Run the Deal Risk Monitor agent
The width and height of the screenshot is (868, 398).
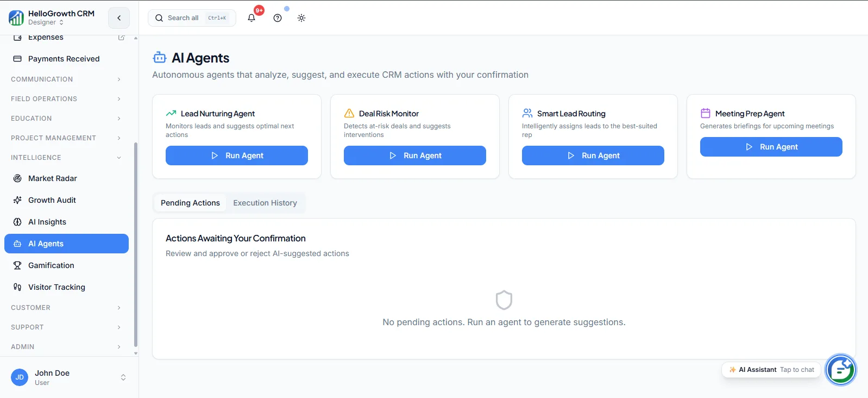click(x=415, y=156)
